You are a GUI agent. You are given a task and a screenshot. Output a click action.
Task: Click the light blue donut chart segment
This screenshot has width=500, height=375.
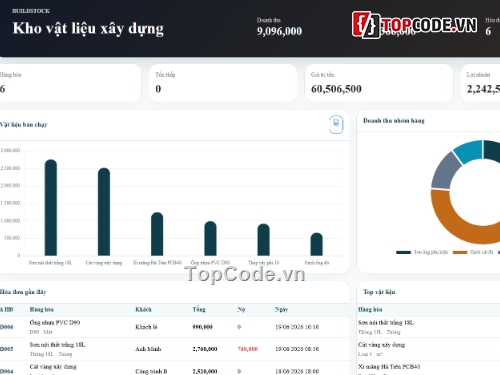(x=470, y=151)
